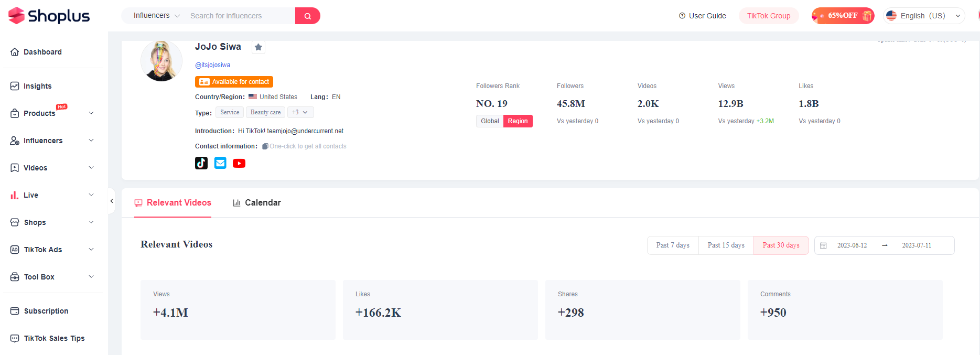
Task: Click the Videos sidebar icon
Action: pos(15,168)
